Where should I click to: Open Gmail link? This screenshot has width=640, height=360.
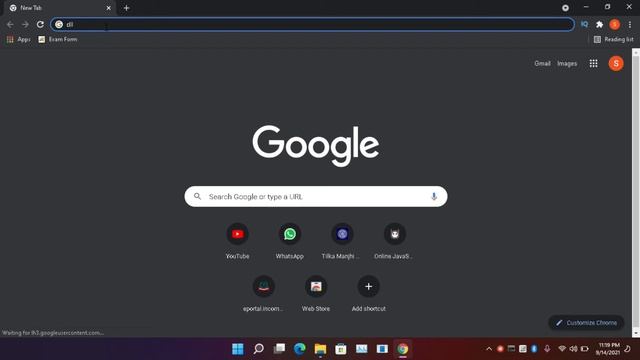pyautogui.click(x=542, y=63)
